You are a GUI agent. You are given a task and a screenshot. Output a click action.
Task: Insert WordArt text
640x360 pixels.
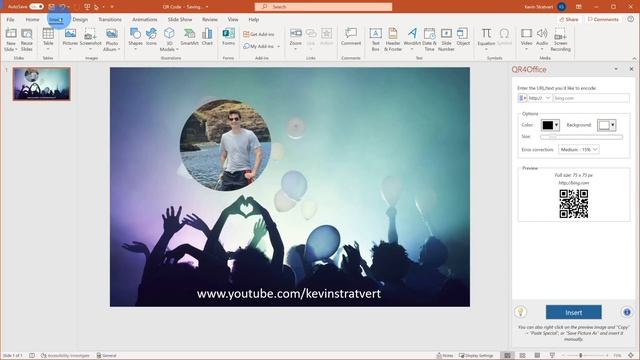(x=412, y=39)
